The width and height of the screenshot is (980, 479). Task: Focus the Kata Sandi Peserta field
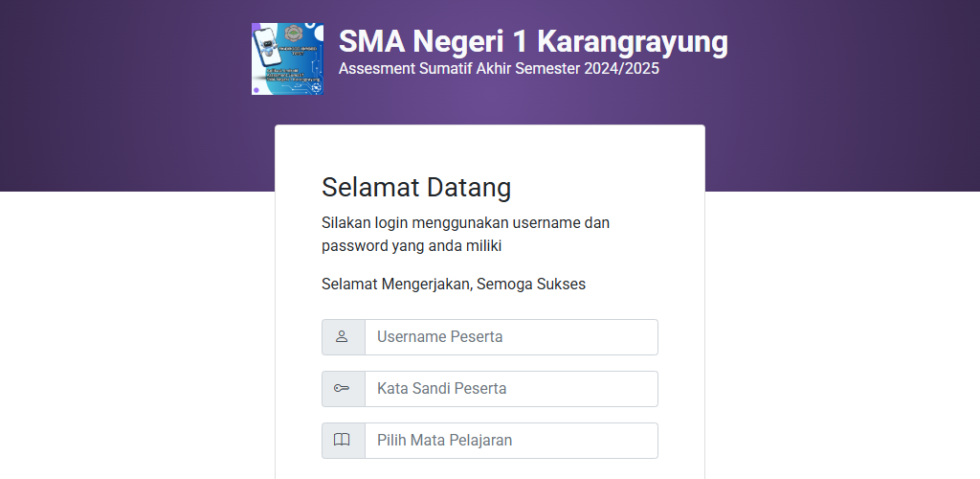click(511, 388)
